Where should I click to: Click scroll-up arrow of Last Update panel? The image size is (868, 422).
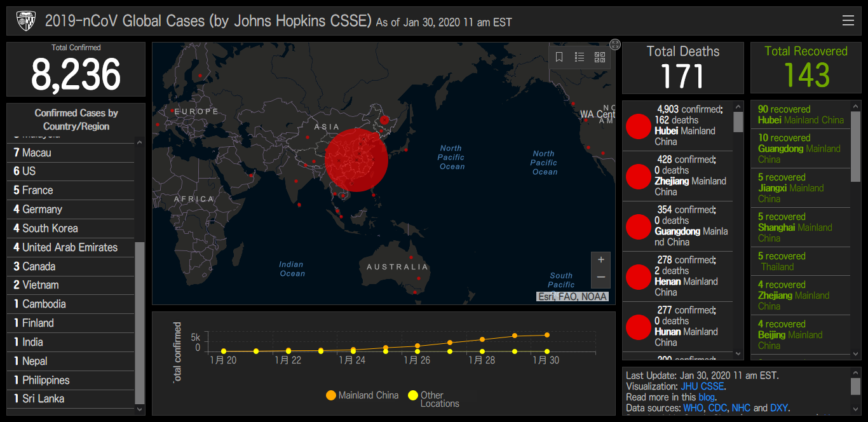coord(856,372)
